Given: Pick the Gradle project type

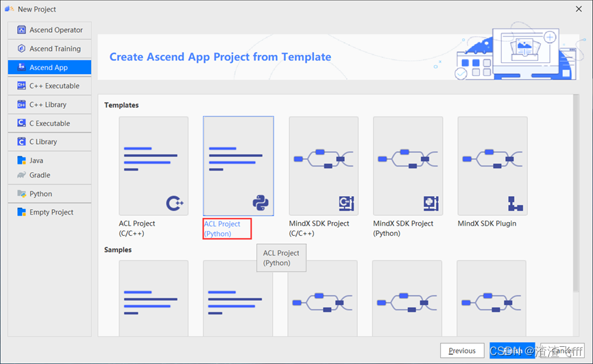Looking at the screenshot, I should coord(49,175).
